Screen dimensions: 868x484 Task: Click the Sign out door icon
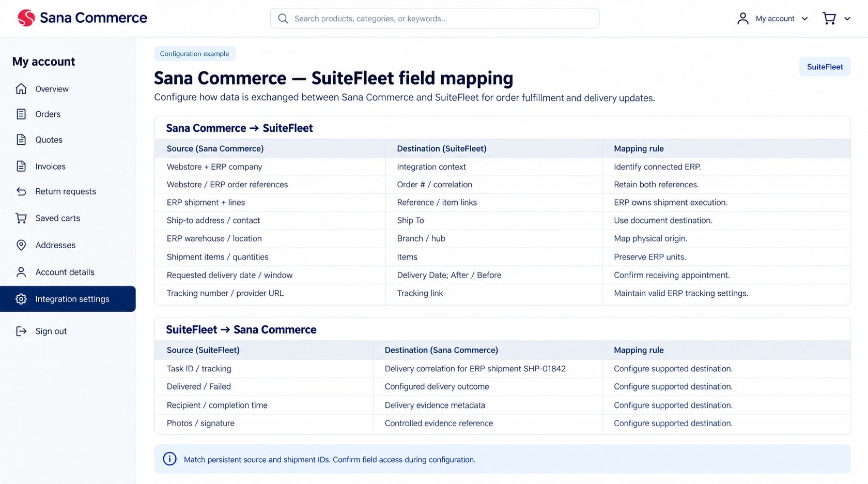(21, 331)
